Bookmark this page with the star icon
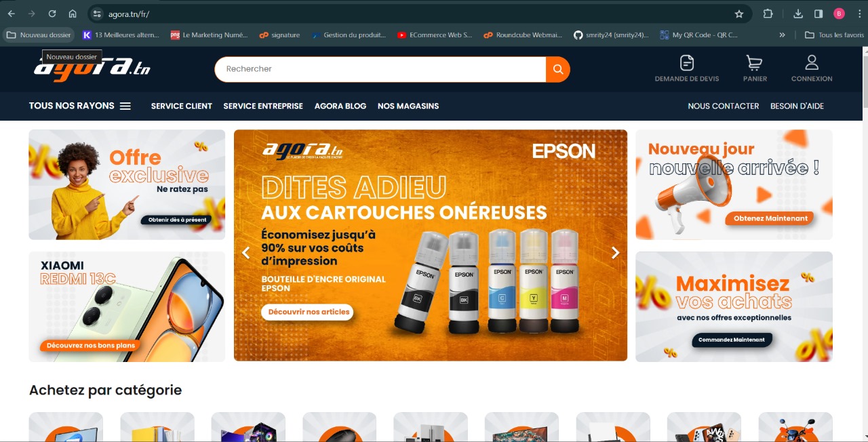The image size is (868, 442). pos(739,14)
